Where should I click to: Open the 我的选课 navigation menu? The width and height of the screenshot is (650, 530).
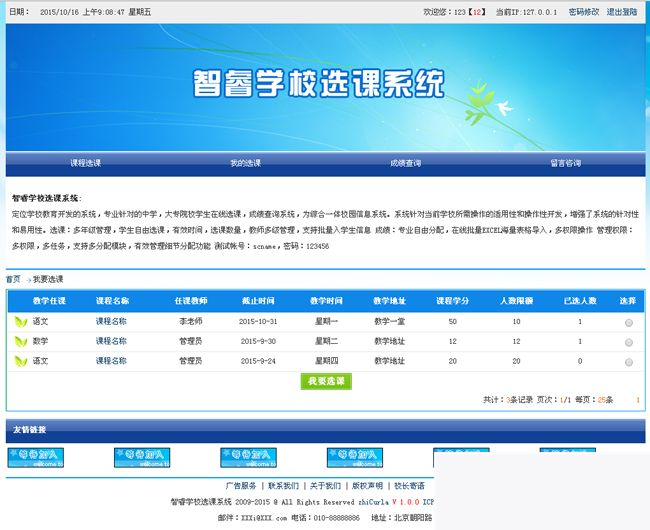(x=245, y=163)
